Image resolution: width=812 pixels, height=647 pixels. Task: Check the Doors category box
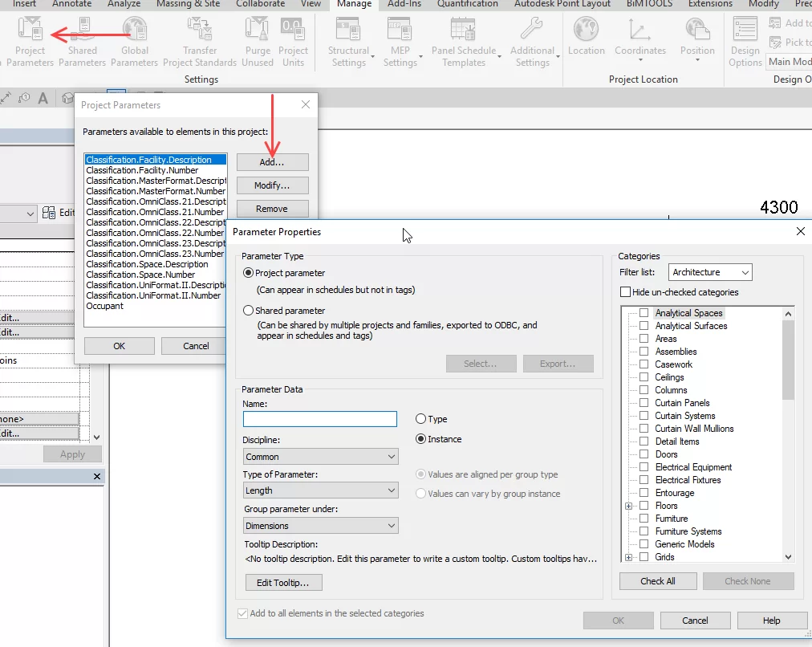pos(644,454)
